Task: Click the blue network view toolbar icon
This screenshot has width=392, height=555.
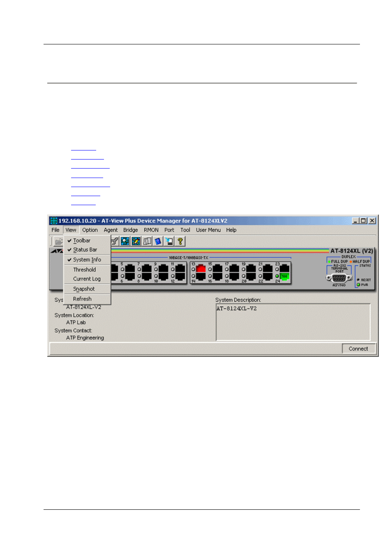Action: (x=125, y=241)
